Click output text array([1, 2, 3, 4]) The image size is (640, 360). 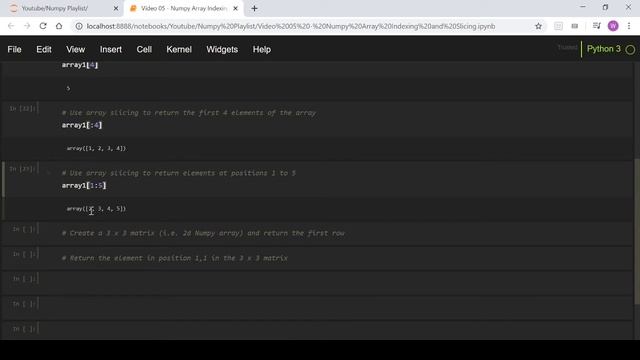coord(96,149)
